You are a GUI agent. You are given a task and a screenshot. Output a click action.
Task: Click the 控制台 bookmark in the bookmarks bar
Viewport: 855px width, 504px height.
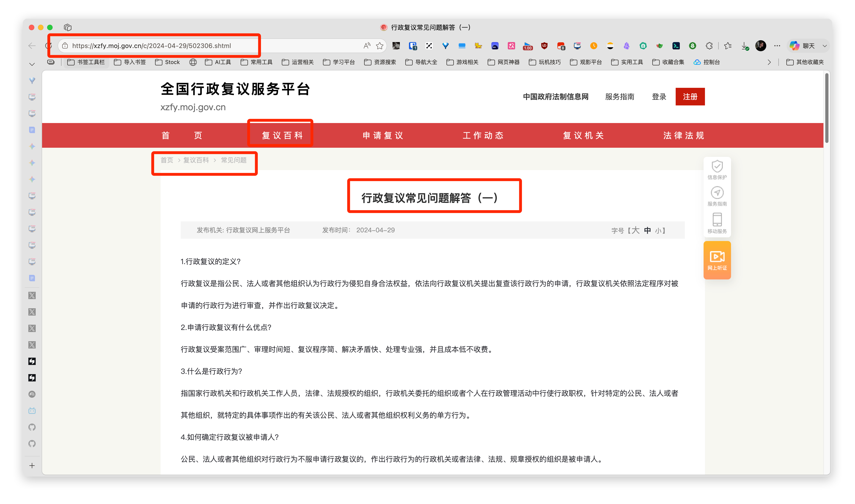(707, 62)
